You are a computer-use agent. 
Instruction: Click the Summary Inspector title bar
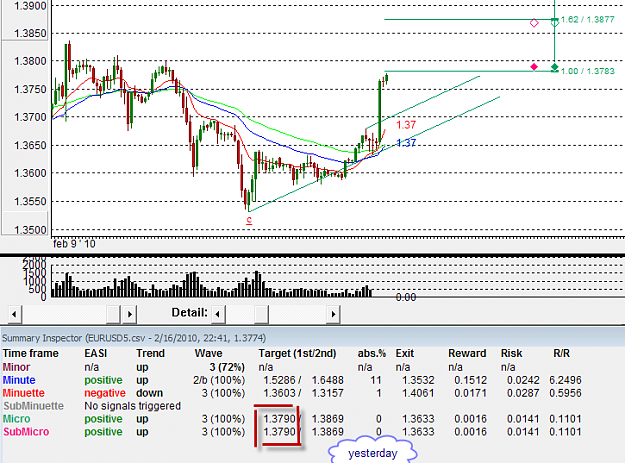[312, 338]
